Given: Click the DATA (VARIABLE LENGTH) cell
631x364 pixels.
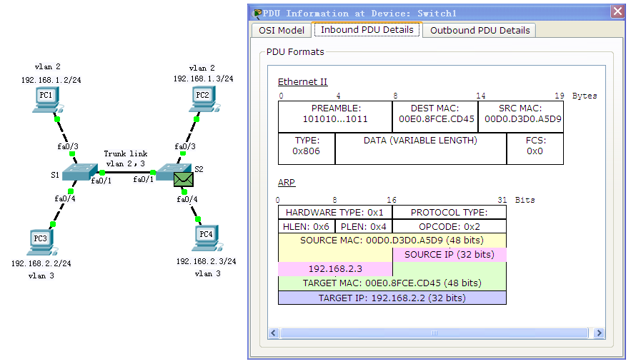Looking at the screenshot, I should pyautogui.click(x=420, y=148).
